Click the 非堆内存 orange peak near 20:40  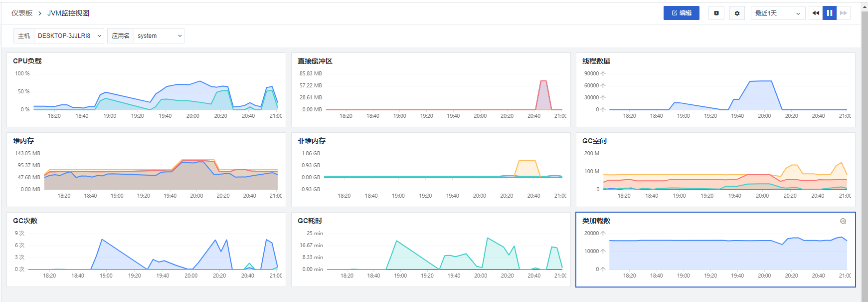(526, 168)
